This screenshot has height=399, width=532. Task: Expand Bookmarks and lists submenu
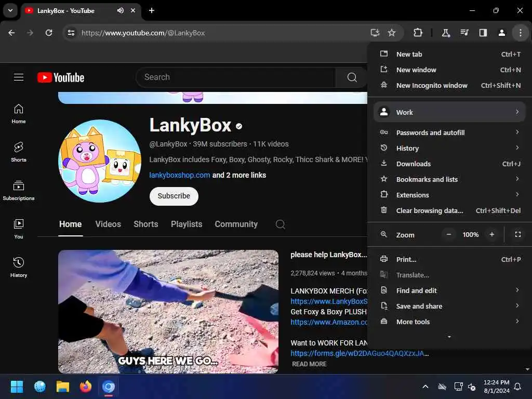pos(449,179)
